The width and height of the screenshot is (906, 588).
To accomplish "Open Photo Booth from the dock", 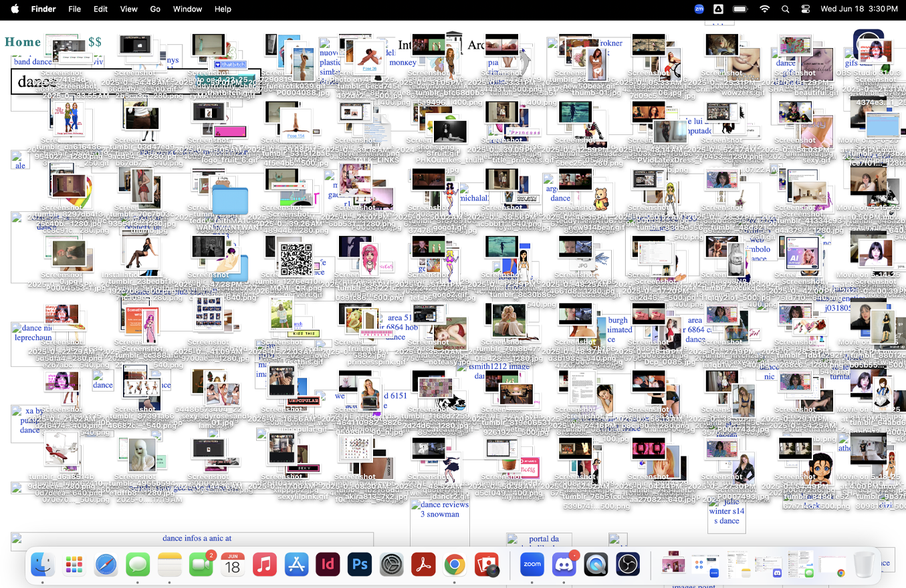I will (x=487, y=565).
